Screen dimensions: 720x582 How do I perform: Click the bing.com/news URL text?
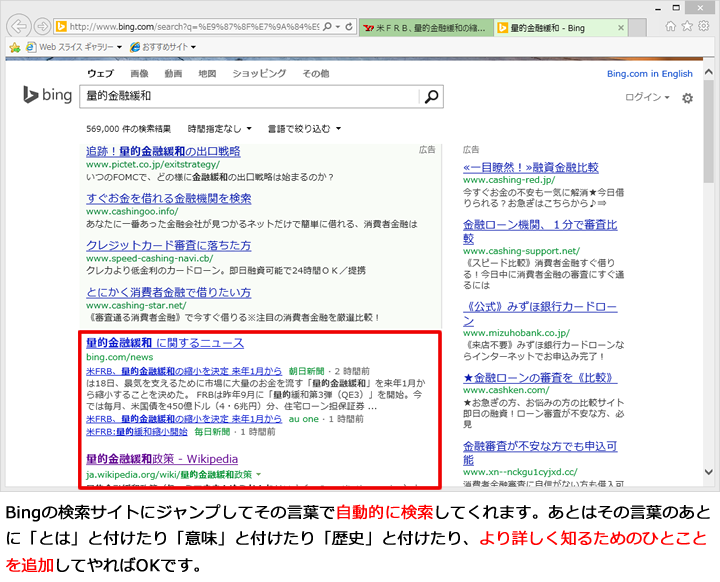pos(119,357)
